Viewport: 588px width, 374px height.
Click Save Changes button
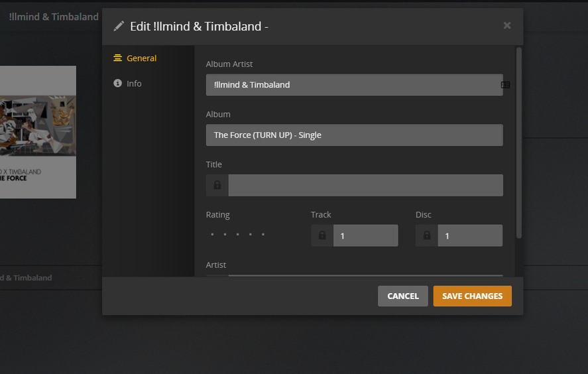[x=473, y=296]
